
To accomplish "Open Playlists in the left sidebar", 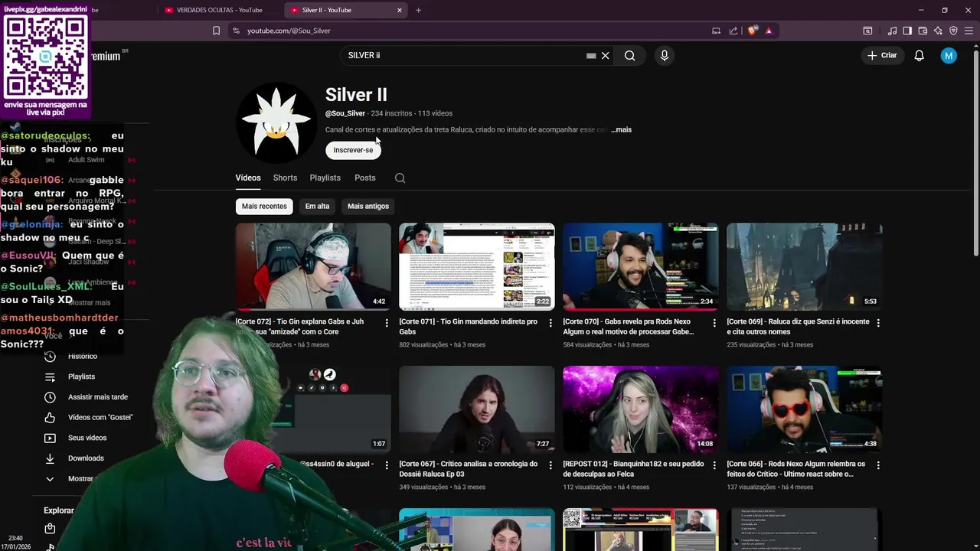I will [x=81, y=377].
